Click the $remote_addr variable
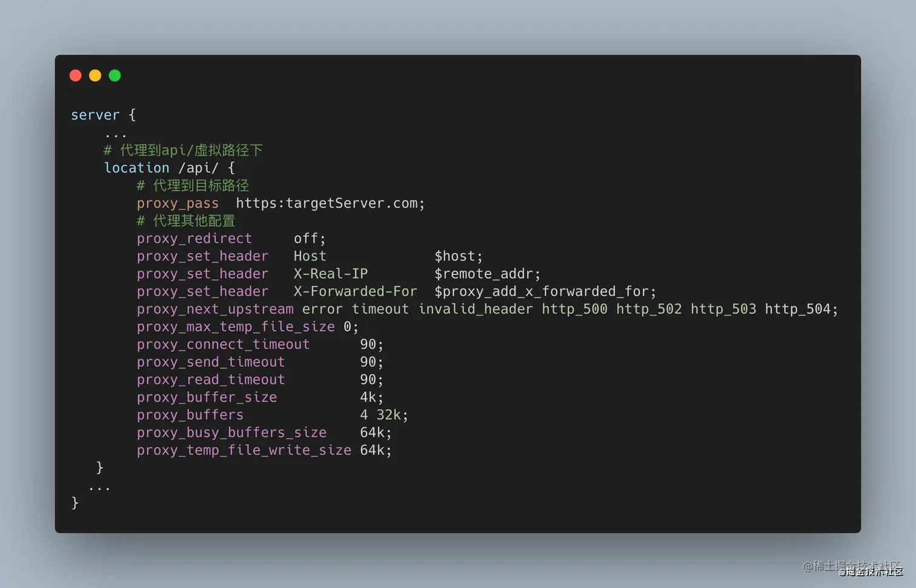 point(486,274)
